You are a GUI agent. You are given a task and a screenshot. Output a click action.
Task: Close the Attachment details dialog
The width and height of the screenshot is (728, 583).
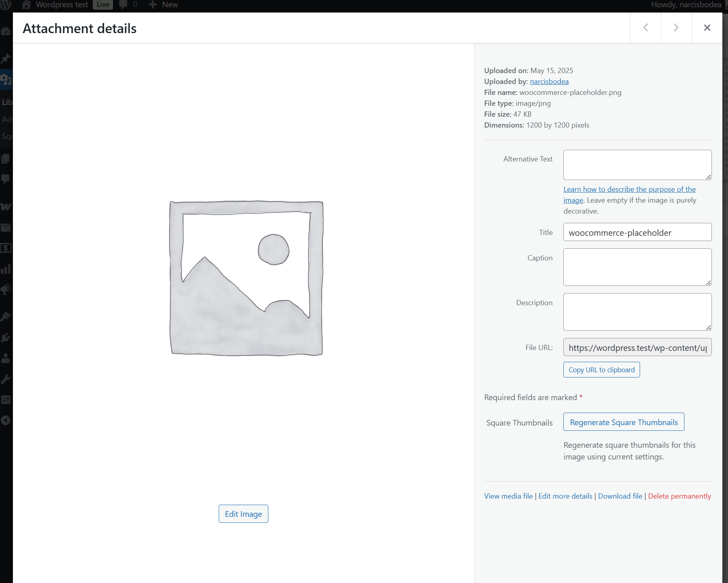pyautogui.click(x=707, y=27)
